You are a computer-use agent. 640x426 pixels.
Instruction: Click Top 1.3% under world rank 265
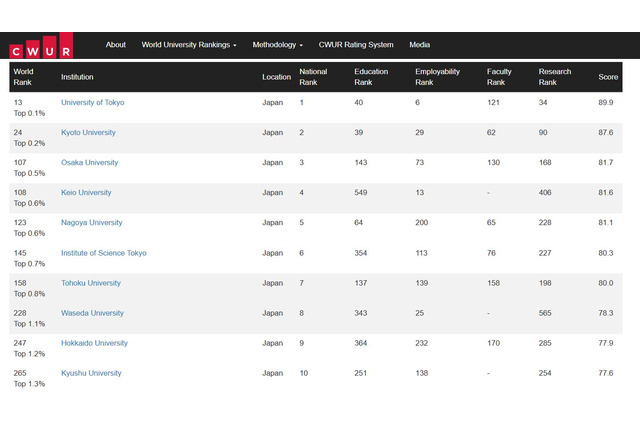pos(29,384)
